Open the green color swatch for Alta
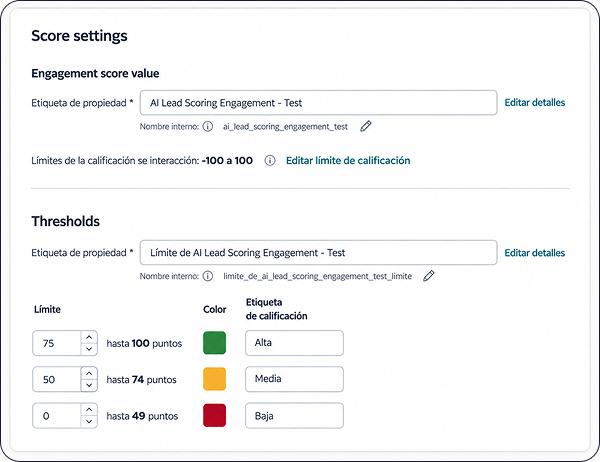 [214, 343]
